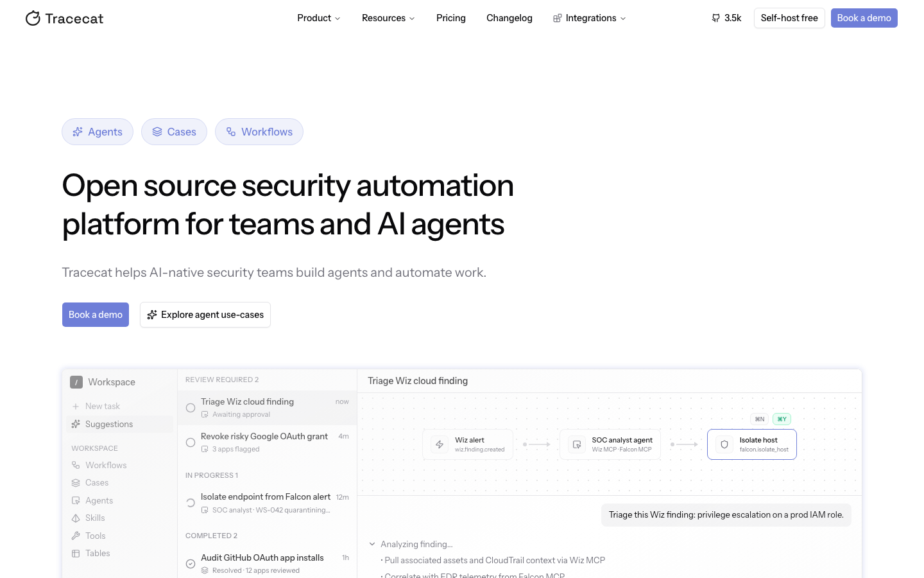Click the spinner icon for Isolate endpoint from Falcon alert
Image resolution: width=924 pixels, height=578 pixels.
pyautogui.click(x=191, y=503)
